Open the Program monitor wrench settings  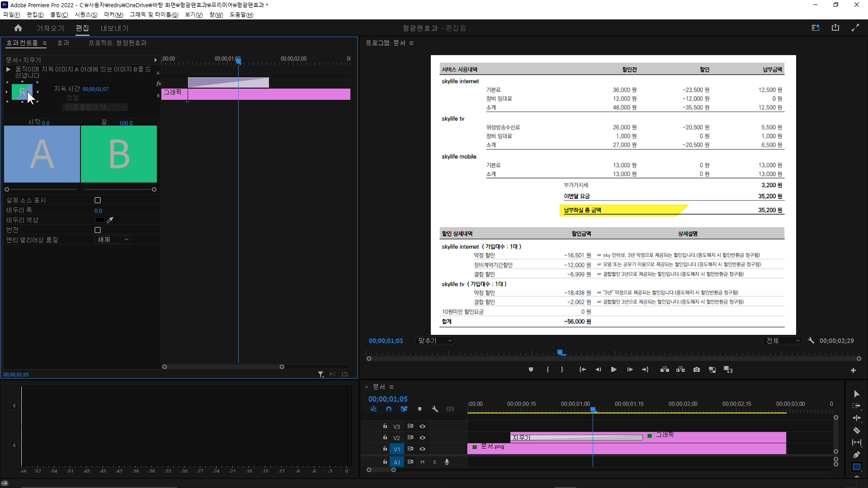[x=811, y=341]
